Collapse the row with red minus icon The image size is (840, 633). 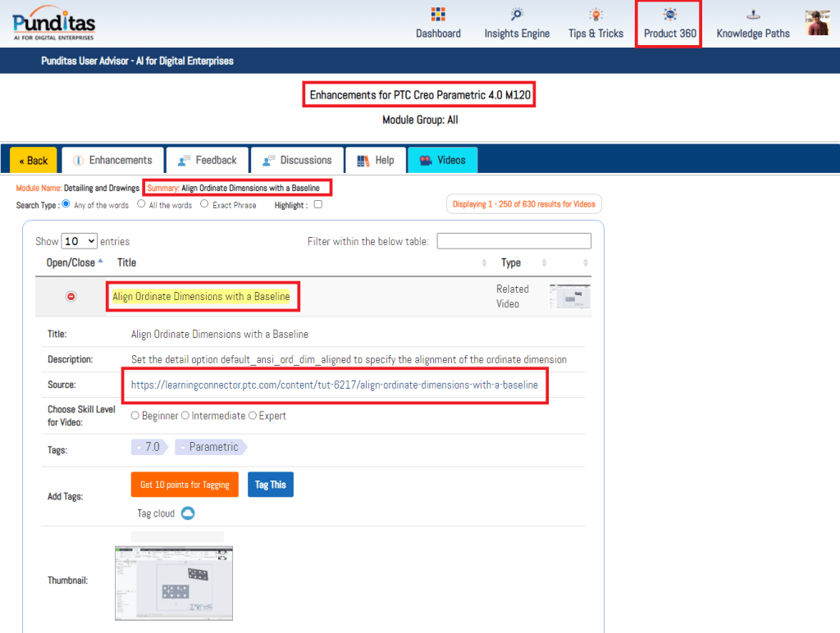click(x=71, y=296)
